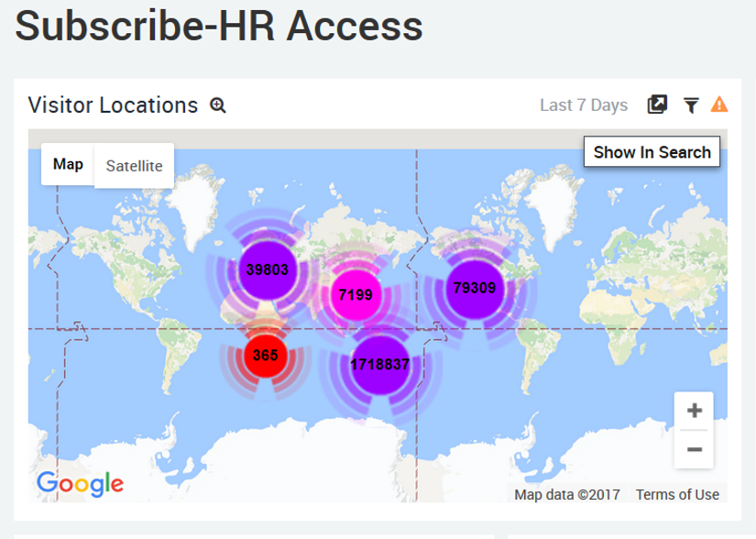This screenshot has width=756, height=539.
Task: Select the purple 39803 visitor cluster
Action: (267, 269)
